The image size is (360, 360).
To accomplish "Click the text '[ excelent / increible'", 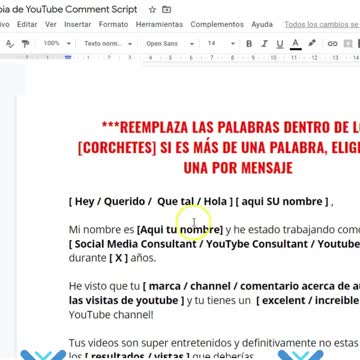I will pos(308,300).
